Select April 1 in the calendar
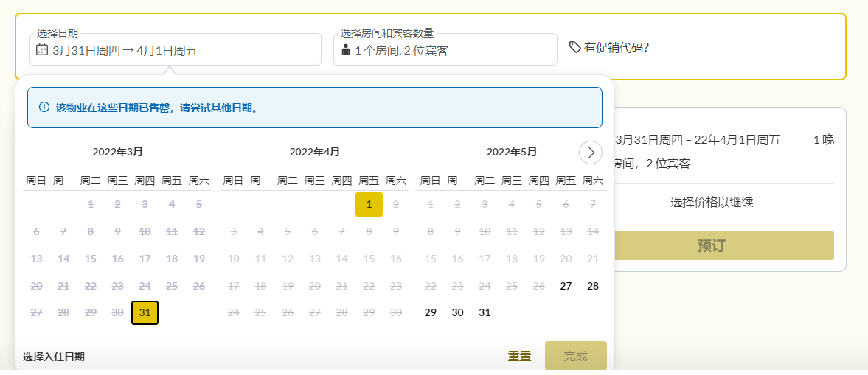This screenshot has height=375, width=868. click(x=369, y=204)
